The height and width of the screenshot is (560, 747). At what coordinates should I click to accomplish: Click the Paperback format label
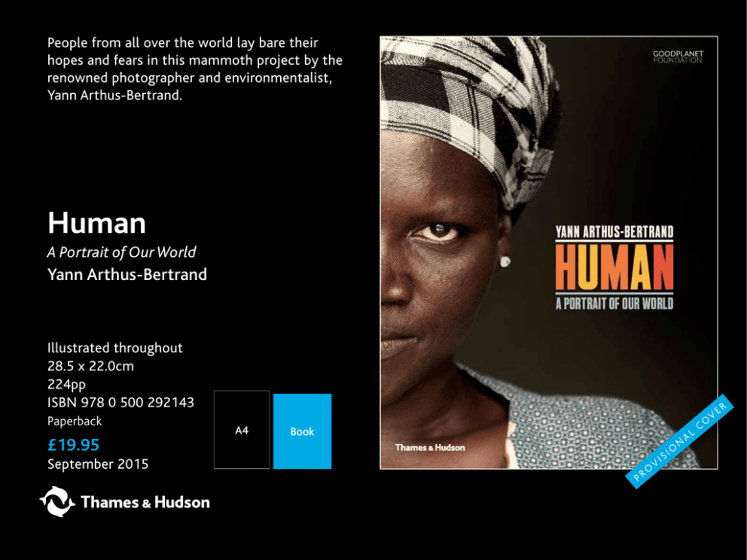tap(75, 422)
